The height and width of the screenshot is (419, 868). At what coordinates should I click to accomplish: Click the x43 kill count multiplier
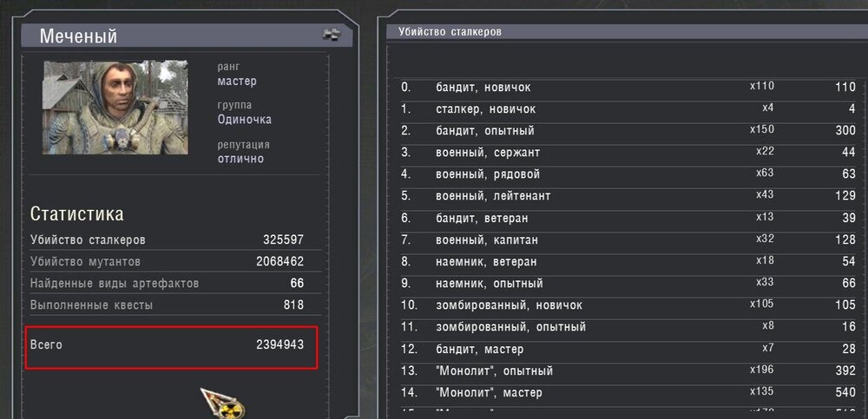point(766,195)
